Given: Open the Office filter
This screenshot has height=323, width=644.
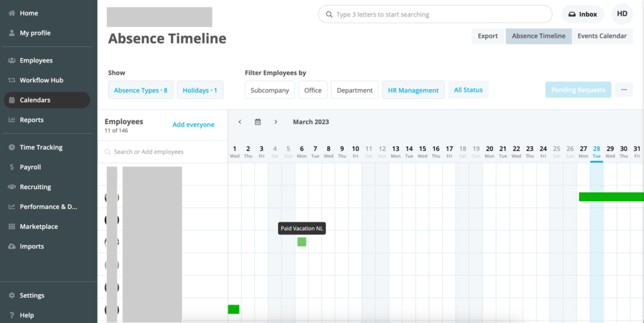Looking at the screenshot, I should [313, 90].
